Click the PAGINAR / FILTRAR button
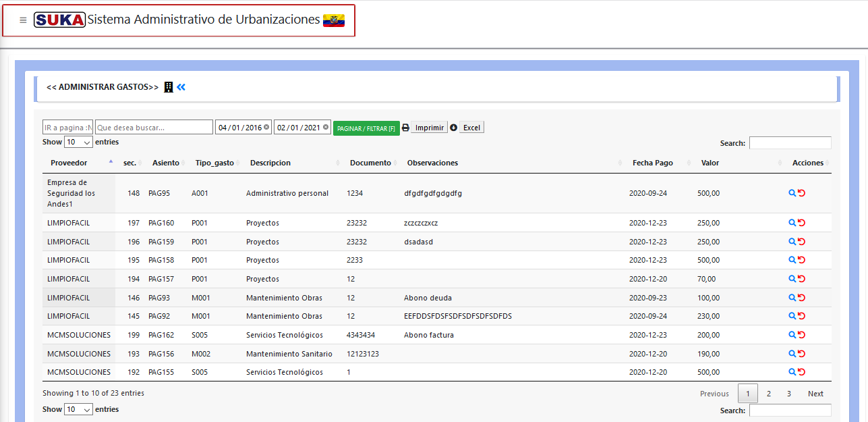 366,128
